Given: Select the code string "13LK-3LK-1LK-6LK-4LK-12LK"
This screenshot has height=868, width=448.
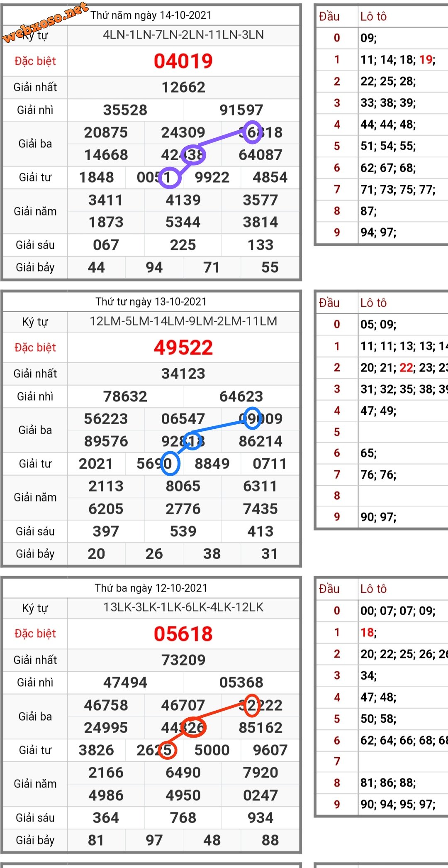Looking at the screenshot, I should pos(183,607).
